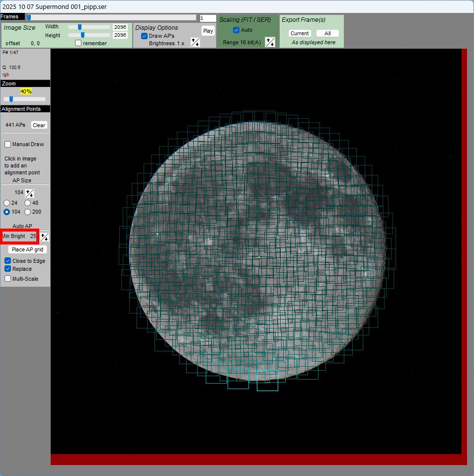Click the Range 16 bit stepper icon
Screen dimensions: 474x476
click(270, 42)
